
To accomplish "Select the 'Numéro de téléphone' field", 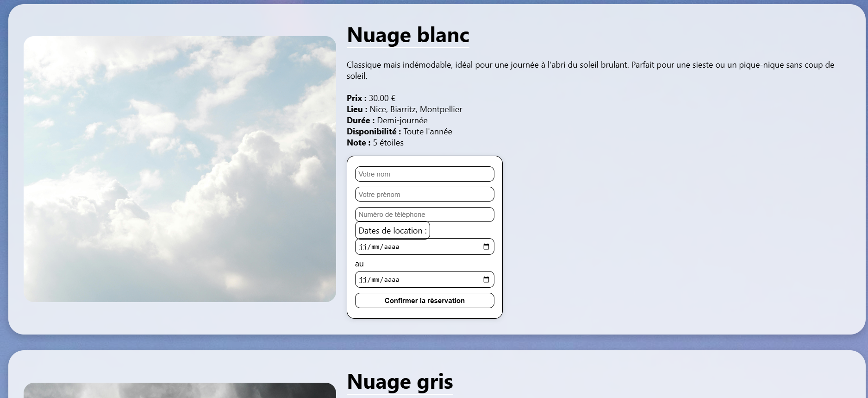I will click(x=424, y=215).
